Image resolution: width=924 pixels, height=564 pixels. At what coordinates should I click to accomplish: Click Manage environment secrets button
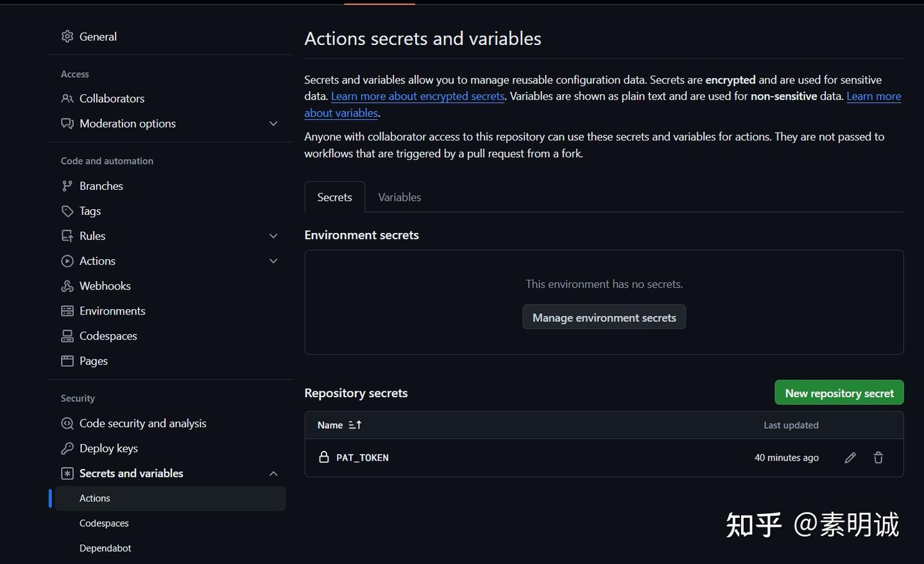click(x=604, y=317)
